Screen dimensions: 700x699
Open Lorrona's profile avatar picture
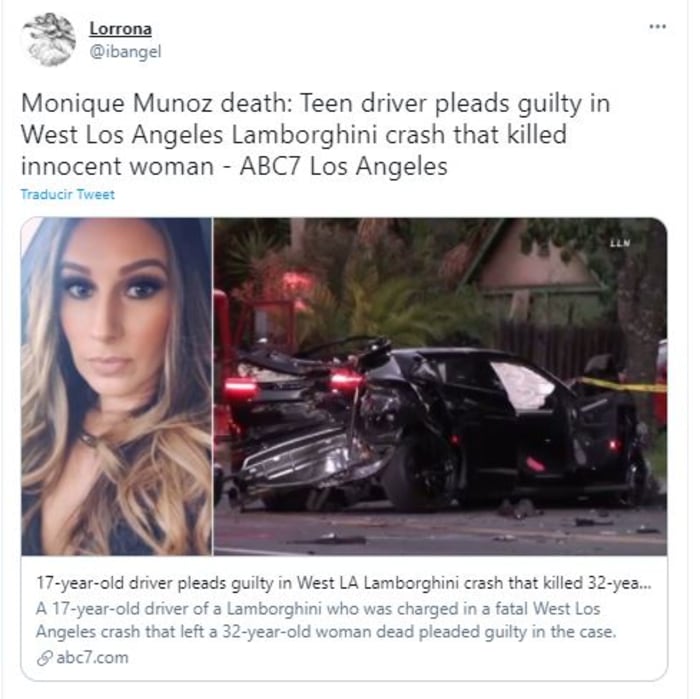(x=50, y=39)
